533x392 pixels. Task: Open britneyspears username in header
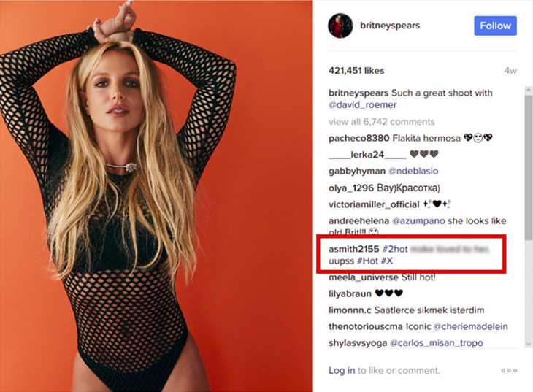tap(390, 26)
